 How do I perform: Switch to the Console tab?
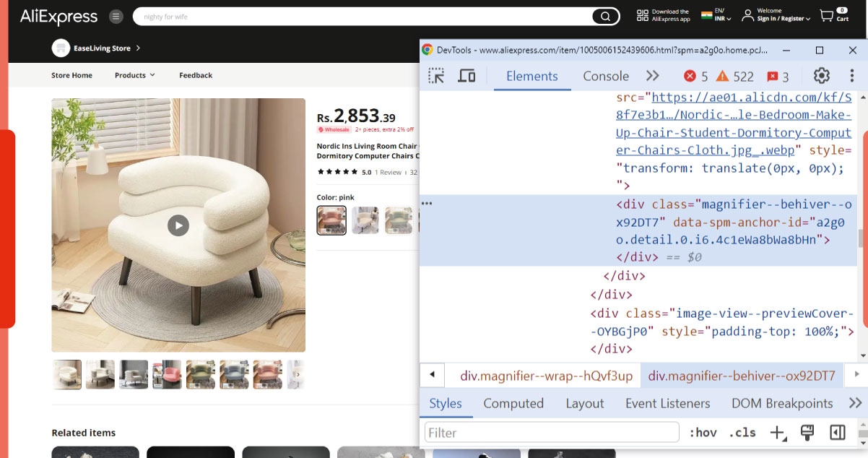pyautogui.click(x=605, y=75)
